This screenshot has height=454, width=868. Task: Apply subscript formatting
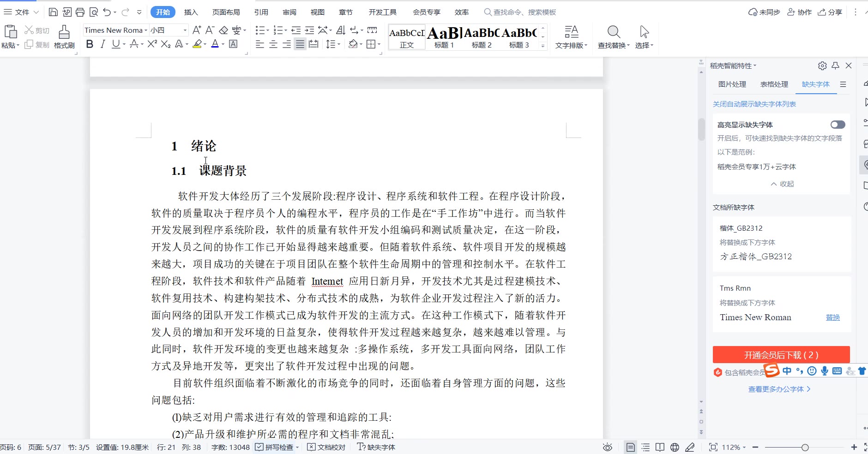(166, 44)
